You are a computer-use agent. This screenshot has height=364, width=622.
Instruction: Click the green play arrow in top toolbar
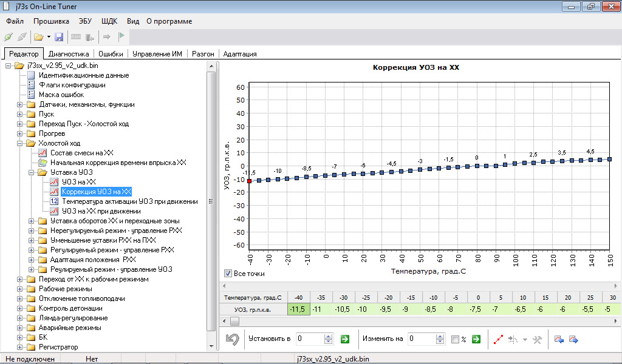(121, 37)
